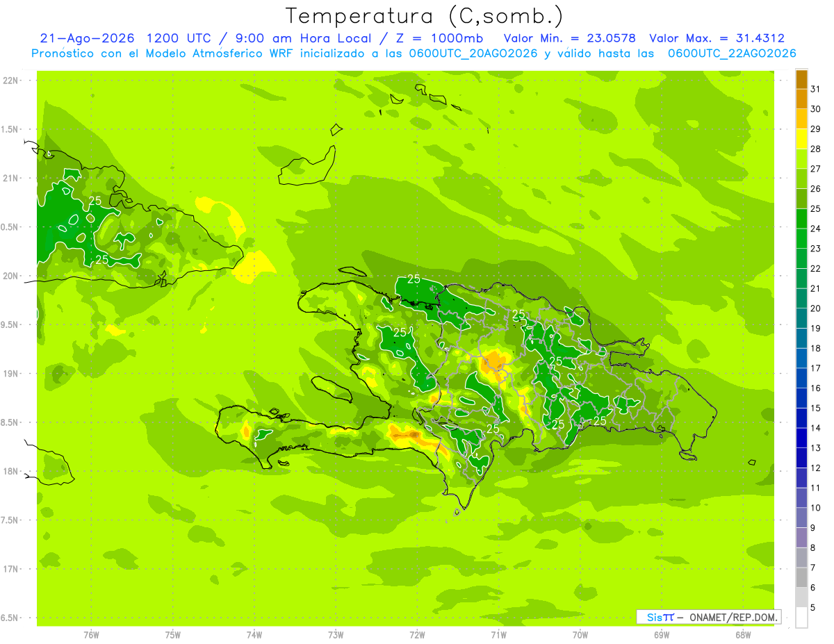Image resolution: width=834 pixels, height=644 pixels.
Task: Click the colorbar tick label "13"
Action: [816, 448]
